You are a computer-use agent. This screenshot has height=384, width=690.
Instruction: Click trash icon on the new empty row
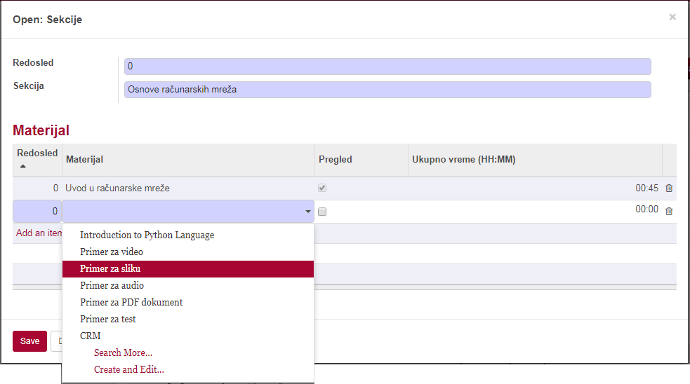[669, 211]
